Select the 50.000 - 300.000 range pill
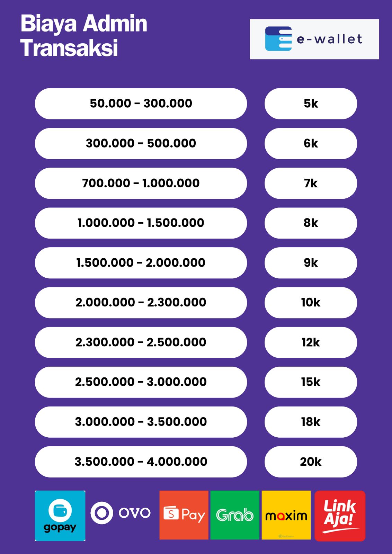This screenshot has width=392, height=554. pos(141,104)
